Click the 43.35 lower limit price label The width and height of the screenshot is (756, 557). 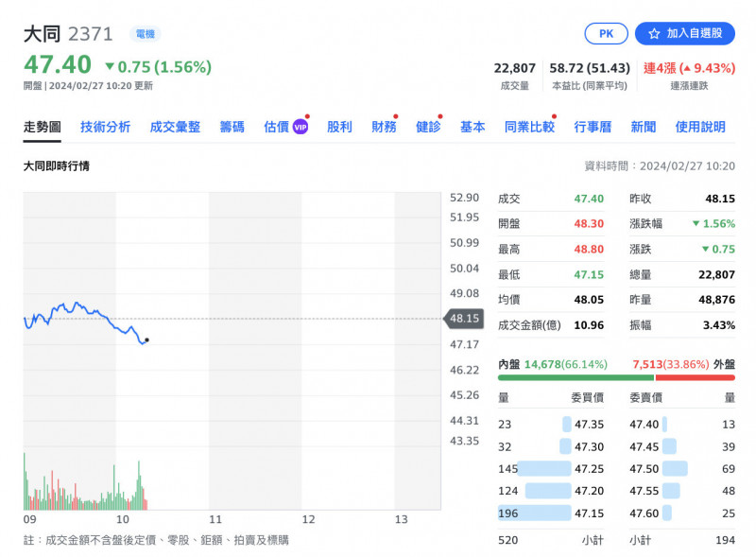coord(464,441)
